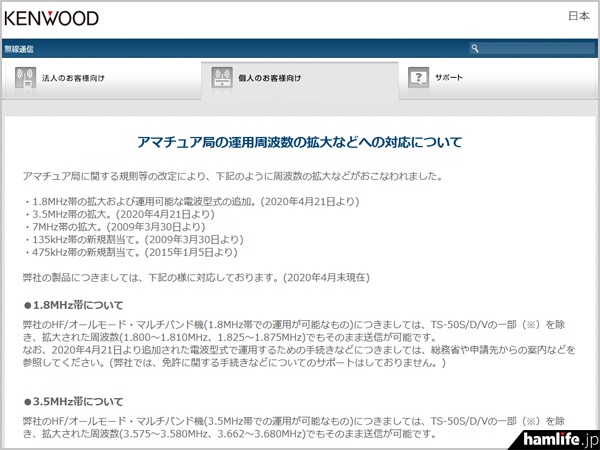Click the magnifier search icon
This screenshot has height=450, width=600.
coord(476,47)
